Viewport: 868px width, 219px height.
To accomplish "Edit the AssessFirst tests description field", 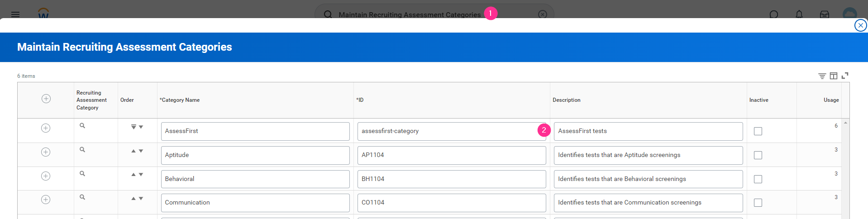I will point(648,131).
